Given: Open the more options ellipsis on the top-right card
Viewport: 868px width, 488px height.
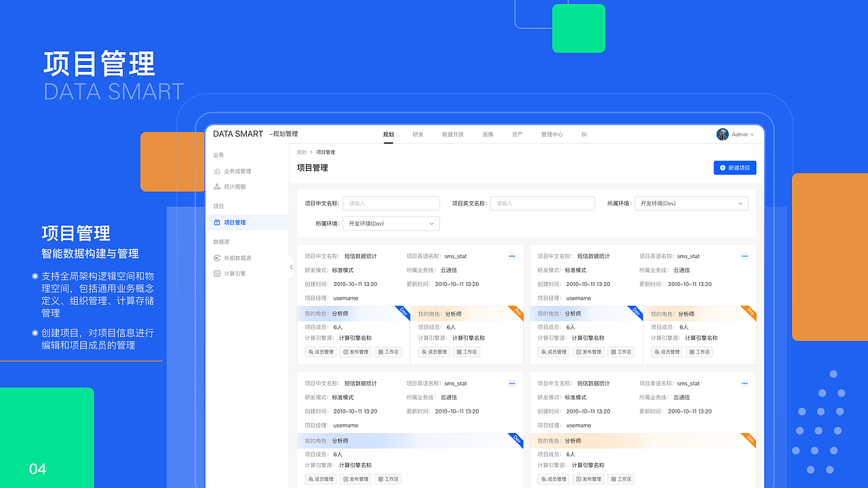Looking at the screenshot, I should click(x=745, y=256).
